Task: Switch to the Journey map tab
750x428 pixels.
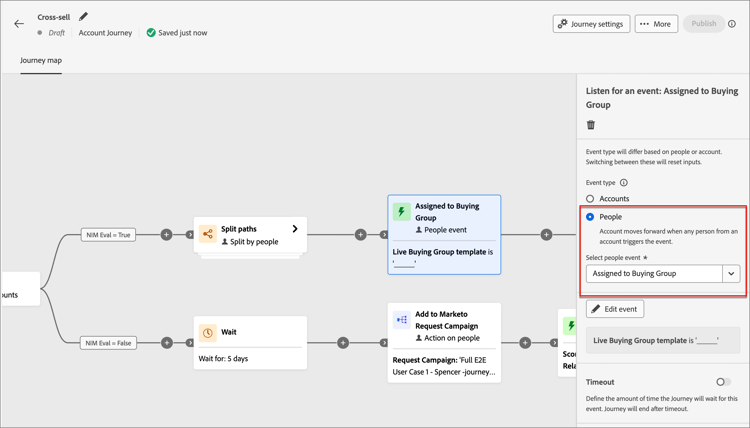Action: [x=41, y=60]
